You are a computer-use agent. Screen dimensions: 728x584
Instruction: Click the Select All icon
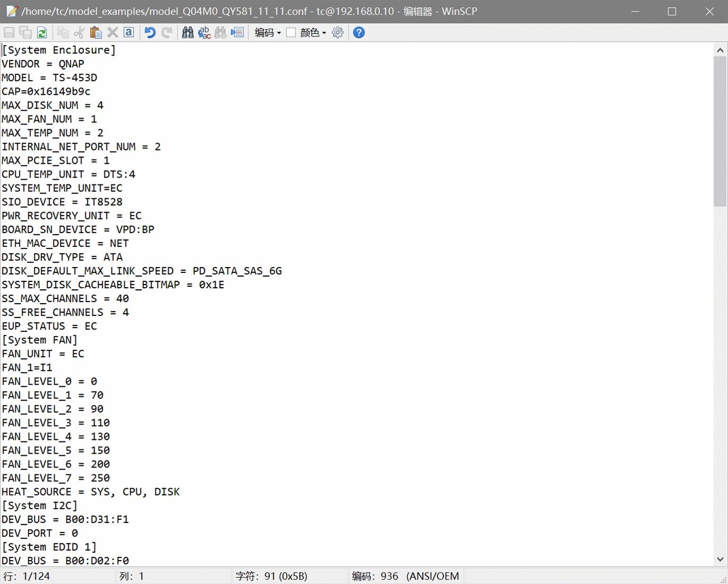pos(129,32)
